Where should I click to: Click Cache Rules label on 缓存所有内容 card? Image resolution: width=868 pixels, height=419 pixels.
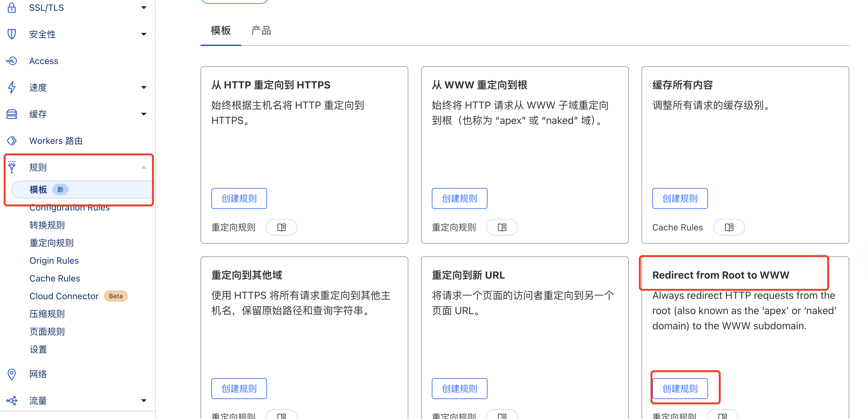tap(677, 227)
